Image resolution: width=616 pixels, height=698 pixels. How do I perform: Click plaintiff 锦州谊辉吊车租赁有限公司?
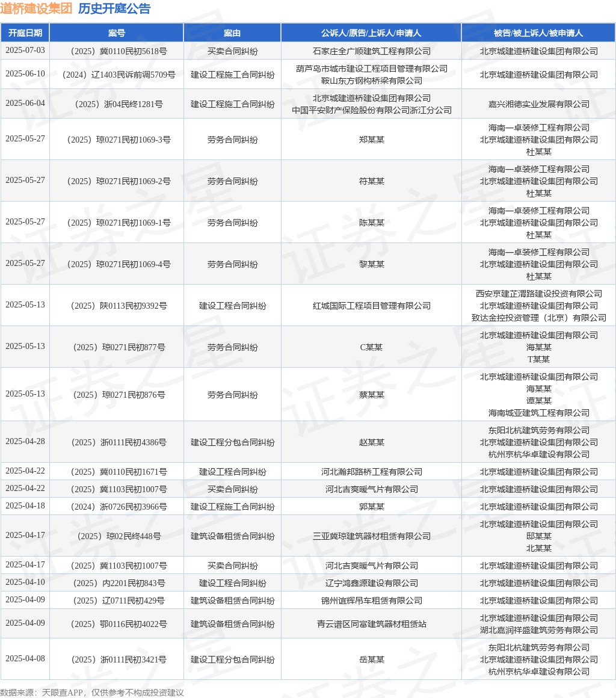click(x=372, y=601)
